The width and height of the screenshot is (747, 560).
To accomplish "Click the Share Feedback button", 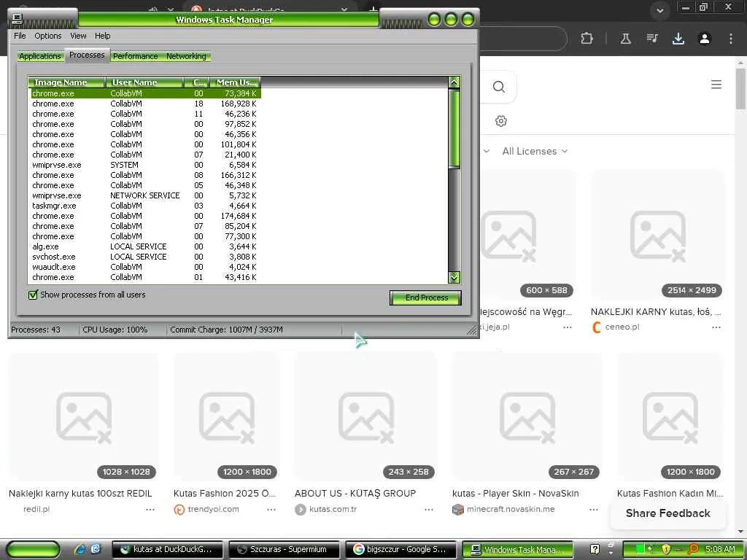I will [x=668, y=513].
